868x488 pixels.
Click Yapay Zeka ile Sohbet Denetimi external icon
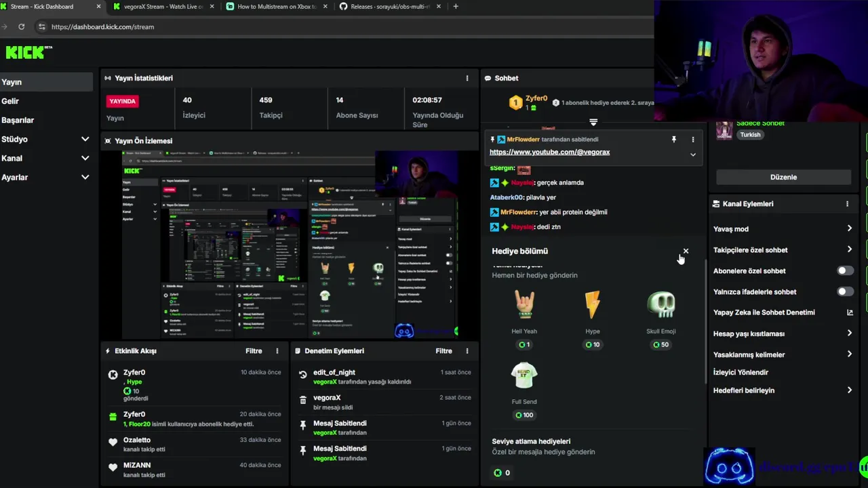[850, 312]
